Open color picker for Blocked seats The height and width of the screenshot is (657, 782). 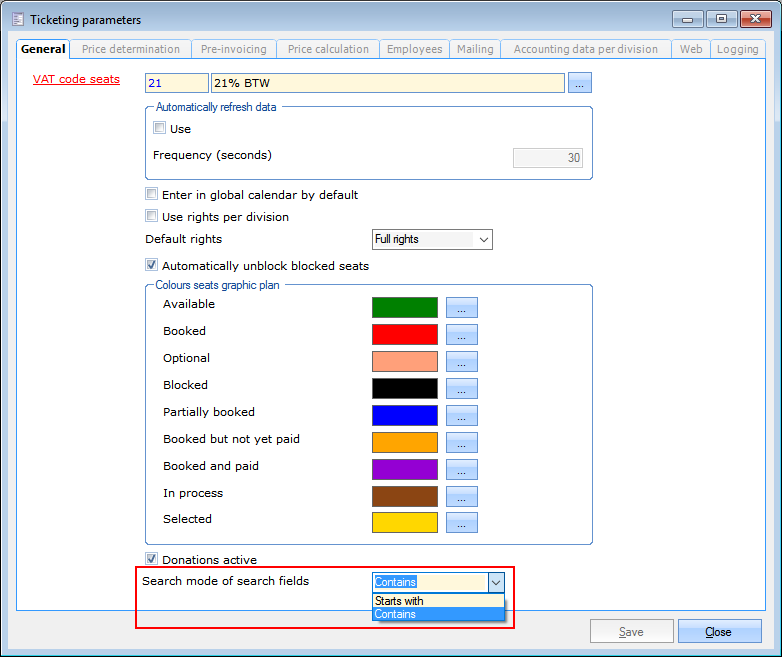point(461,389)
